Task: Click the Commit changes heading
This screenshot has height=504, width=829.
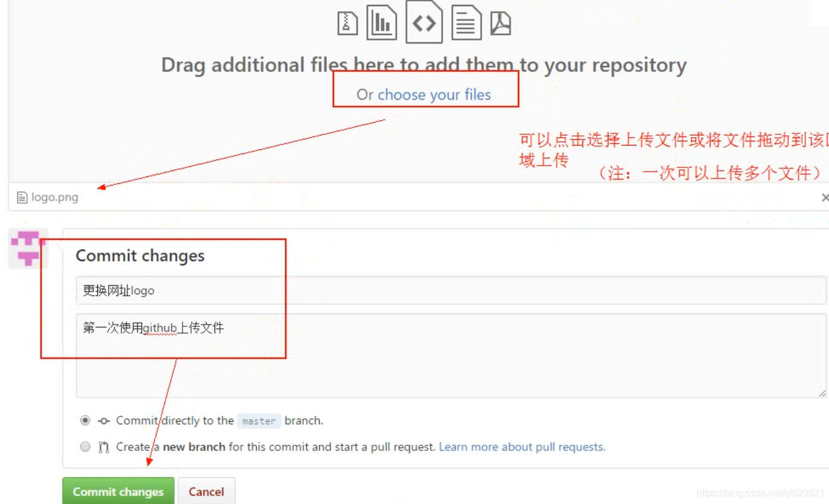Action: click(x=140, y=256)
